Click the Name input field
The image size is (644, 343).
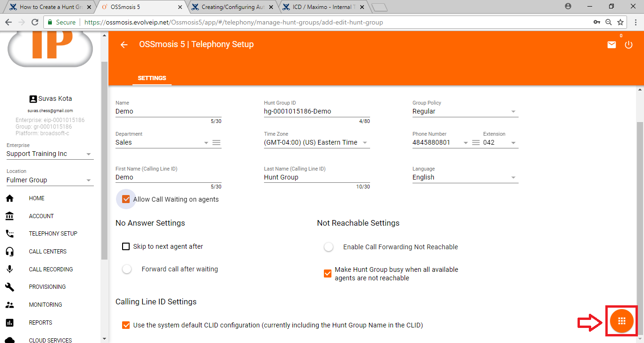[168, 112]
